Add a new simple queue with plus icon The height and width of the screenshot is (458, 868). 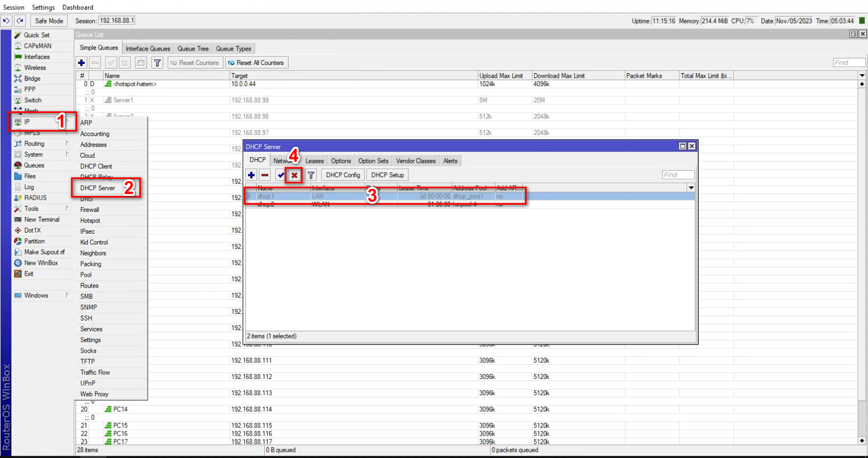point(81,63)
